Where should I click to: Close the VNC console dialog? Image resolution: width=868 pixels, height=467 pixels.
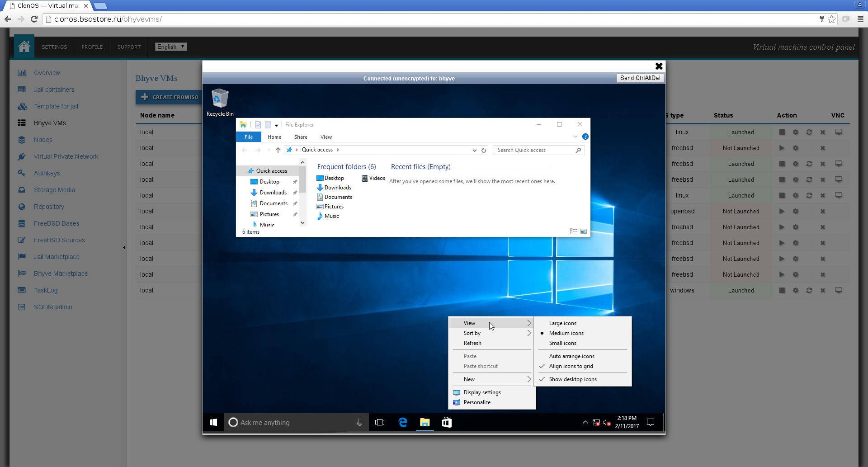[x=659, y=66]
